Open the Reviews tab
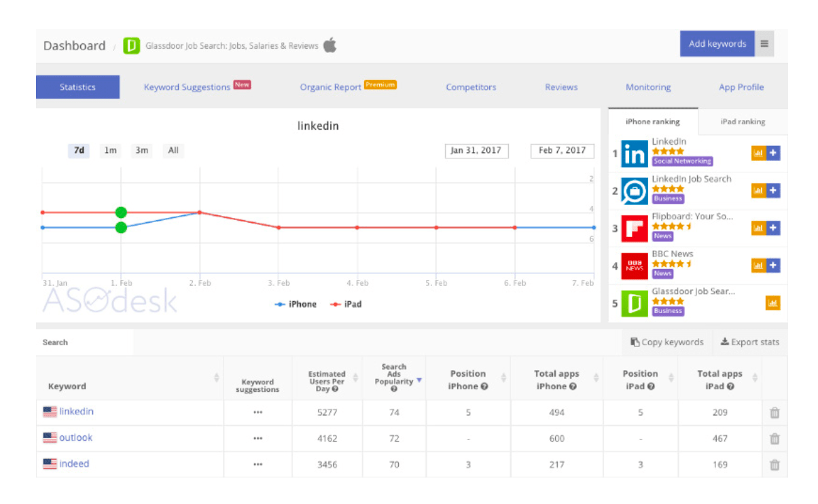Image resolution: width=818 pixels, height=504 pixels. coord(561,88)
